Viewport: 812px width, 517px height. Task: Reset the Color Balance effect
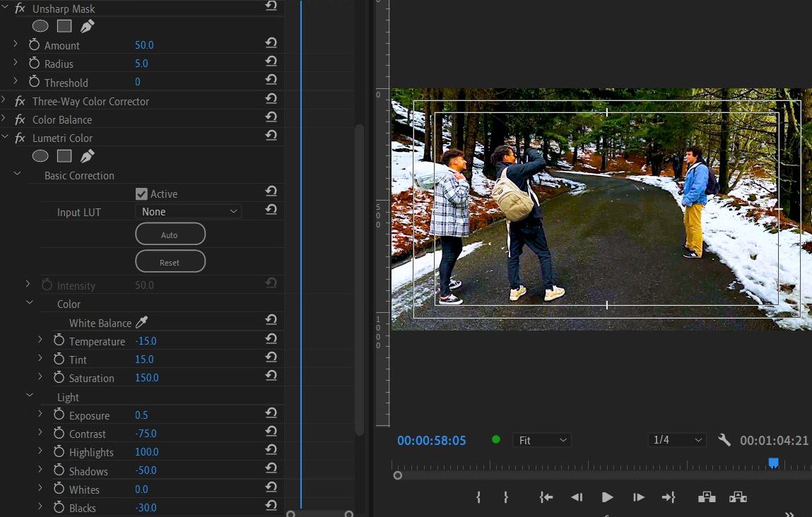click(271, 117)
